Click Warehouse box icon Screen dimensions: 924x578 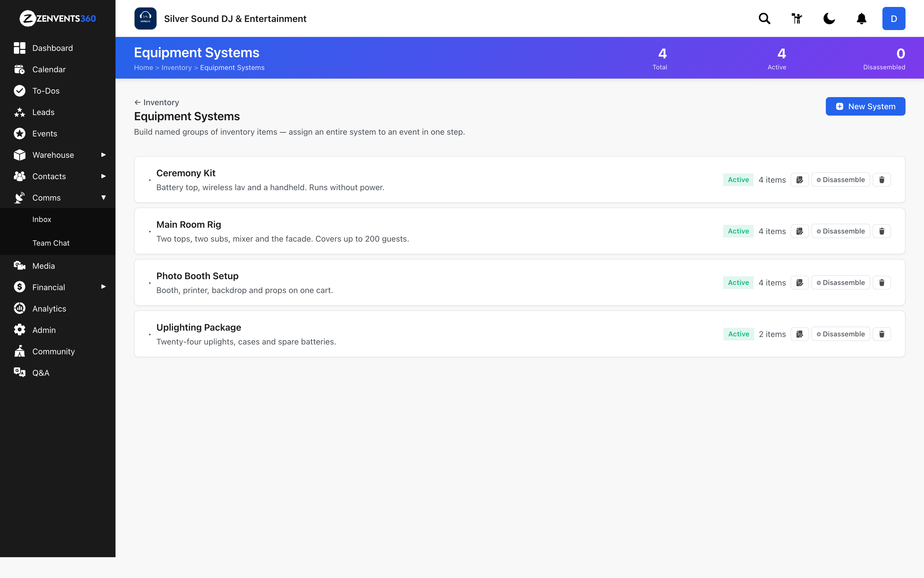coord(19,155)
